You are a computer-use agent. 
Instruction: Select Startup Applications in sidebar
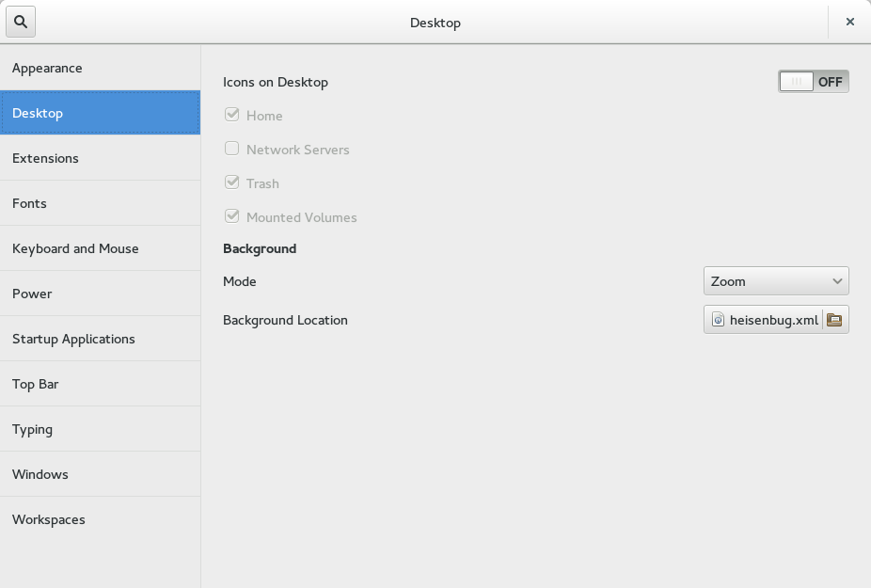(x=100, y=339)
